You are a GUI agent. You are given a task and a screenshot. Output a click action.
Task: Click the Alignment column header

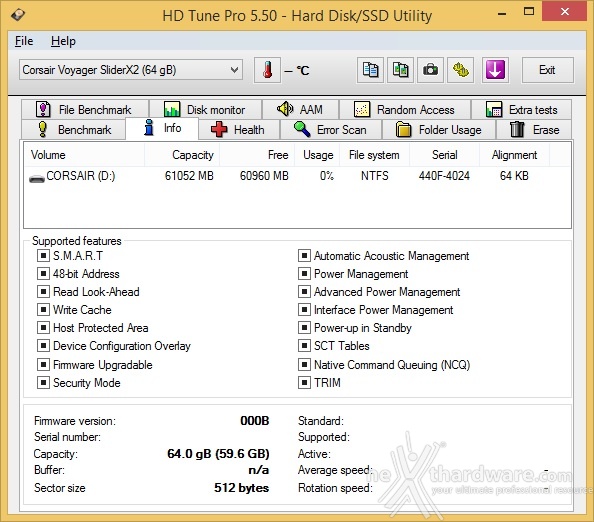coord(514,155)
